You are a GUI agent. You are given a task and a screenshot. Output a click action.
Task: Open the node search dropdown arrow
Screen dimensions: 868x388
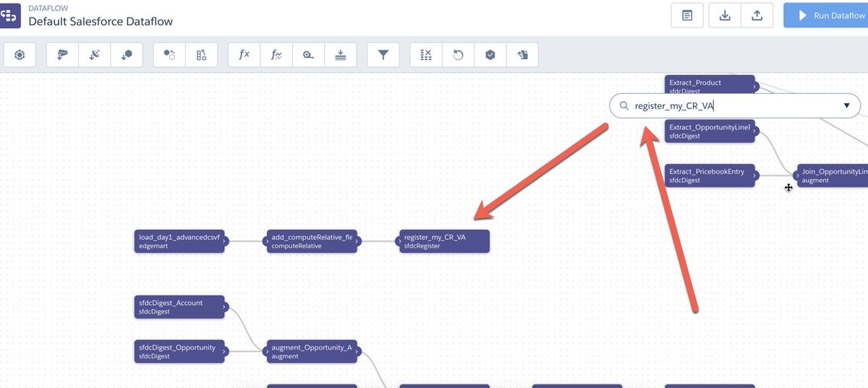(846, 106)
